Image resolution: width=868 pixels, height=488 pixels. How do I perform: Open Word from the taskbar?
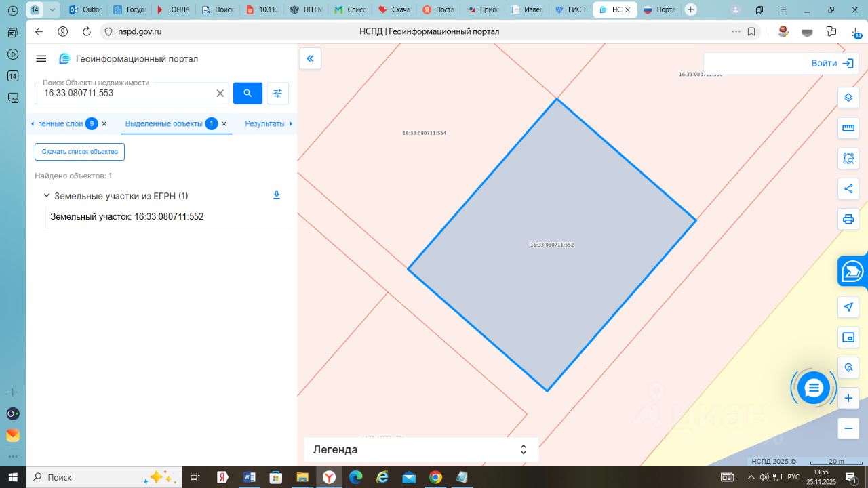pos(249,477)
